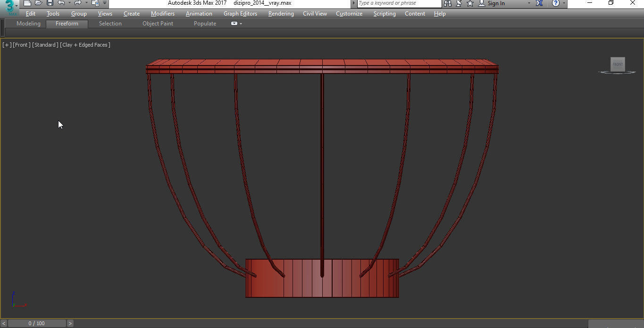Viewport: 644px width, 328px height.
Task: Open the Create menu
Action: pos(132,14)
